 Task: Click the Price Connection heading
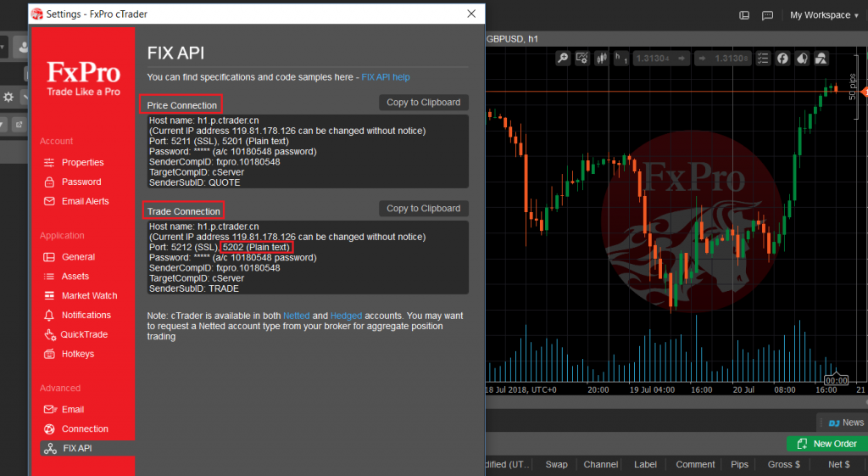click(181, 105)
